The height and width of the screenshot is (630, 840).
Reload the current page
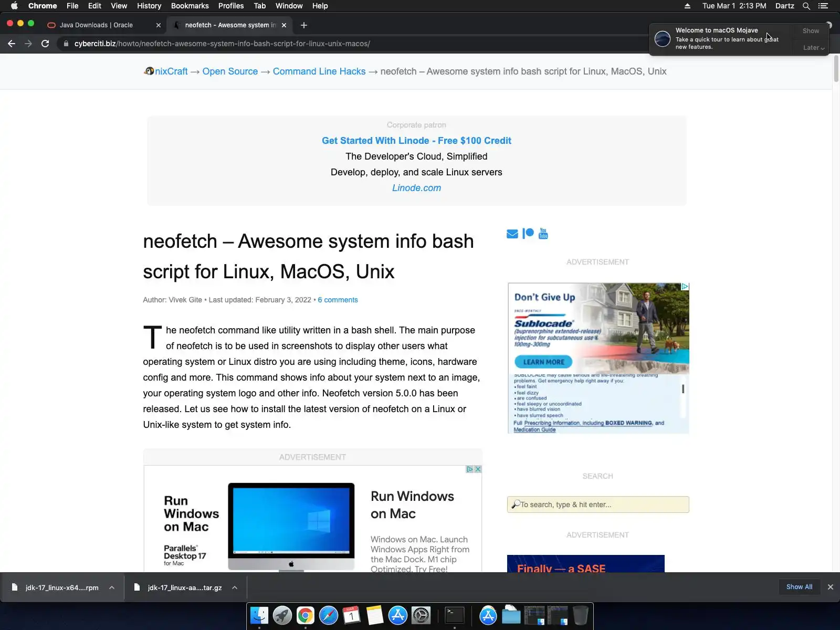pos(45,44)
